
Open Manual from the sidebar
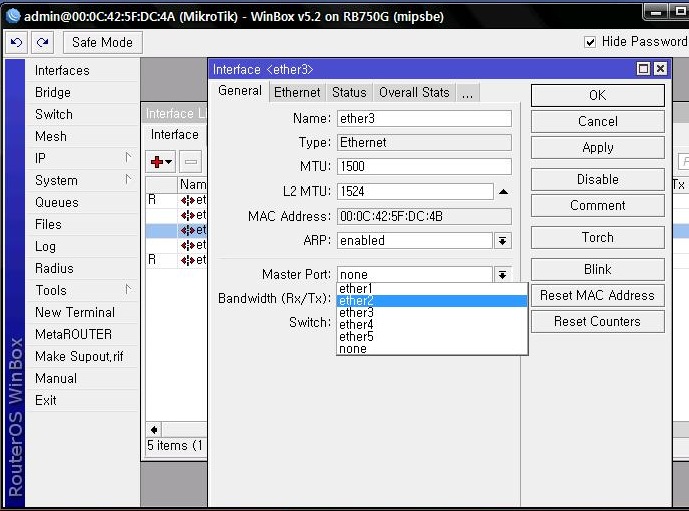pyautogui.click(x=82, y=378)
